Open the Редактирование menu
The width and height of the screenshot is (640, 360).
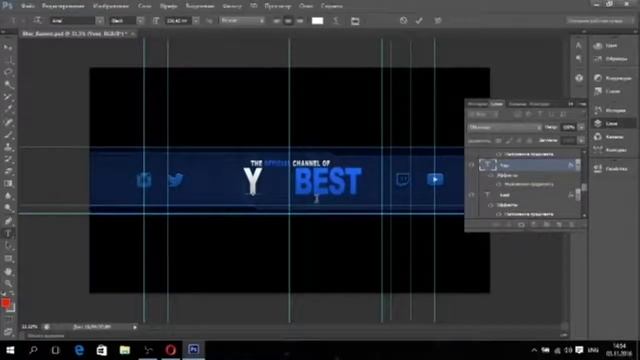coord(63,6)
